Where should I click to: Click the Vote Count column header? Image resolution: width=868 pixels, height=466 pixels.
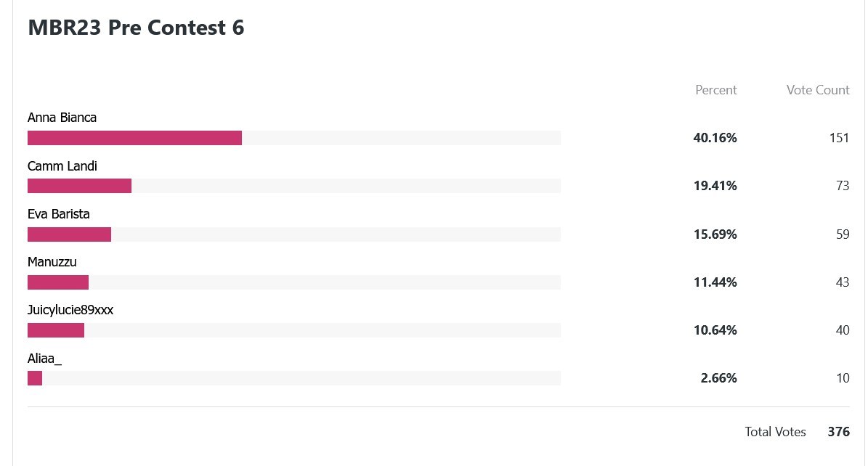[x=818, y=90]
